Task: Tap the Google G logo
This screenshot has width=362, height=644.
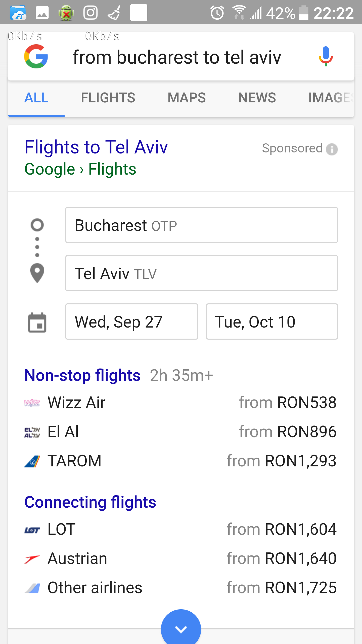Action: tap(36, 56)
